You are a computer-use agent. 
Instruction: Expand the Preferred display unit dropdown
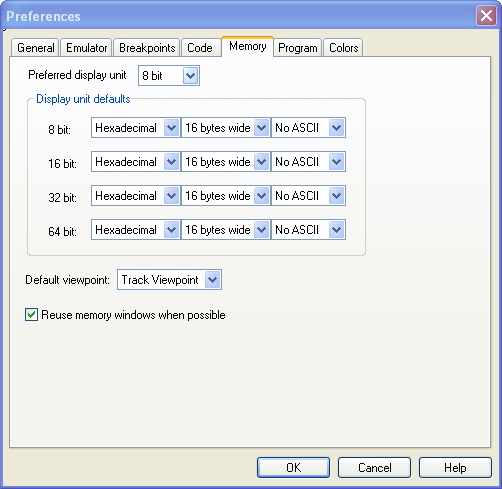(169, 76)
